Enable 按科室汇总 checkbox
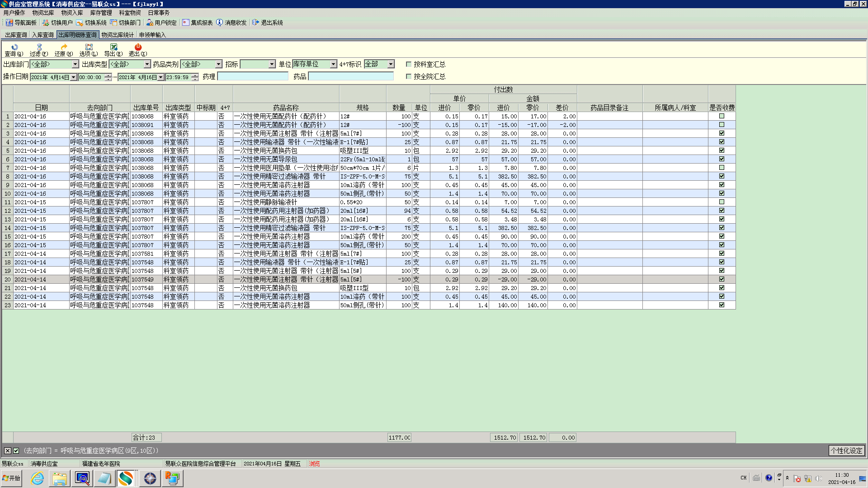This screenshot has height=488, width=868. [x=409, y=64]
